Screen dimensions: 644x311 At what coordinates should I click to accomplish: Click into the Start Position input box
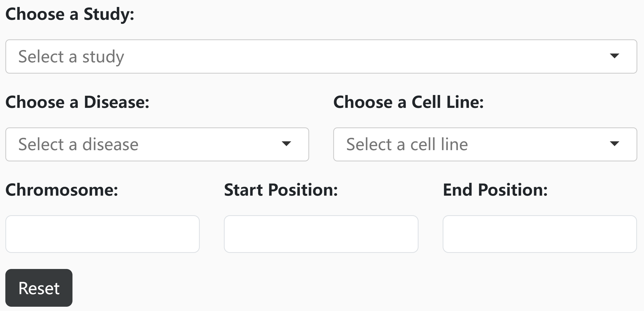tap(321, 234)
